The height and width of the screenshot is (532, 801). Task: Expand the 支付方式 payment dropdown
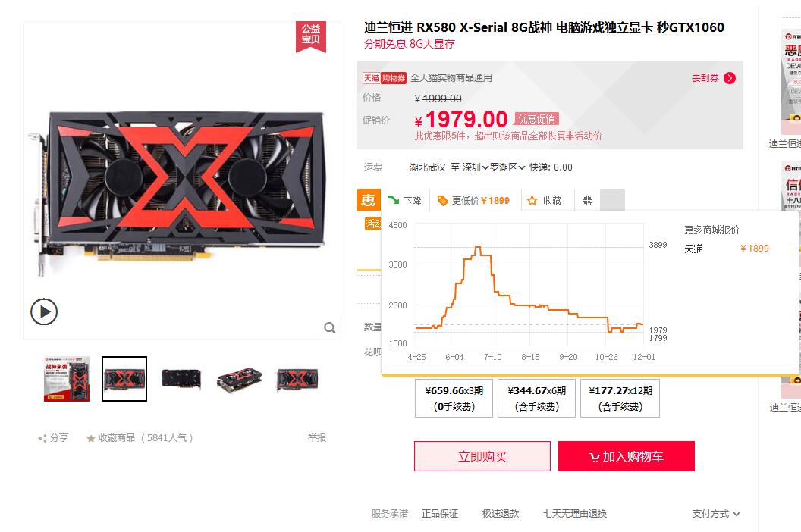pos(716,514)
